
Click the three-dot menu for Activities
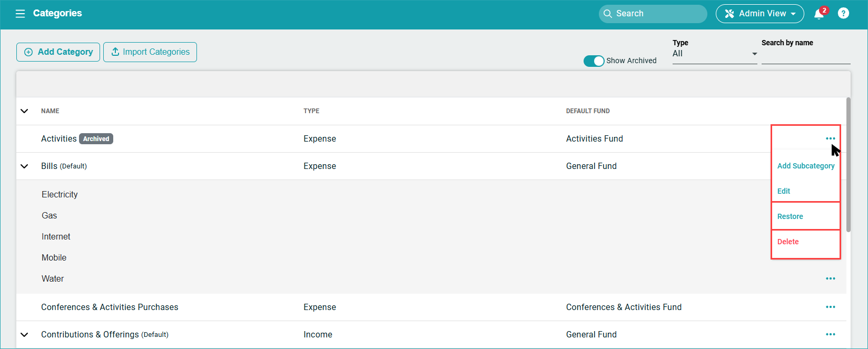pyautogui.click(x=830, y=138)
